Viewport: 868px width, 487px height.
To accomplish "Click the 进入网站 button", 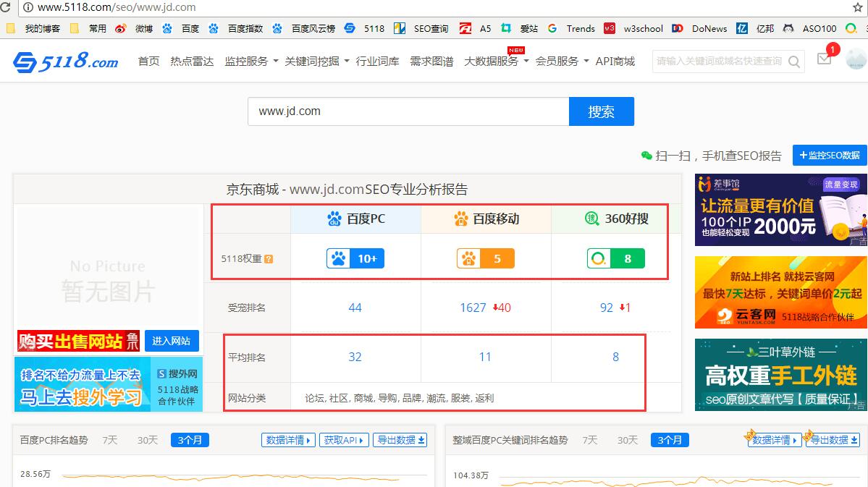I will [x=172, y=341].
